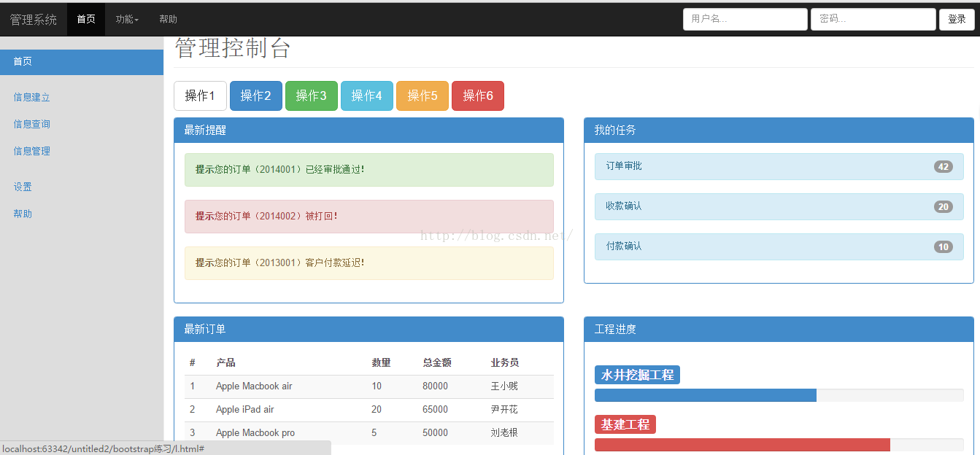Image resolution: width=980 pixels, height=455 pixels.
Task: Click the 管理系统 brand link
Action: click(x=34, y=20)
